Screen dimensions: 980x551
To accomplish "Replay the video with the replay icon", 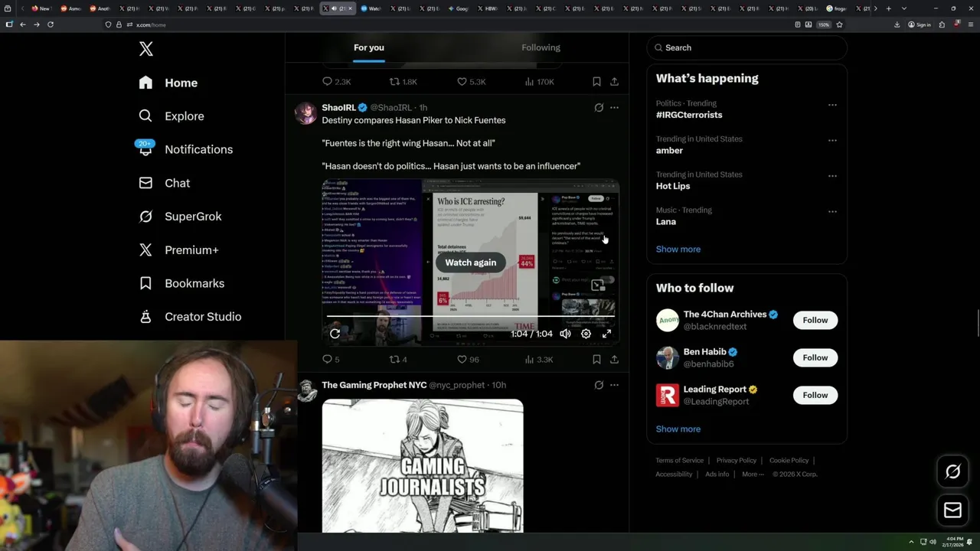I will coord(335,334).
